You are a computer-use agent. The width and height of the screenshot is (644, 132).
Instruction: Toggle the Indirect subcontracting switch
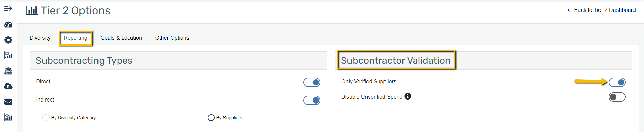[x=312, y=100]
